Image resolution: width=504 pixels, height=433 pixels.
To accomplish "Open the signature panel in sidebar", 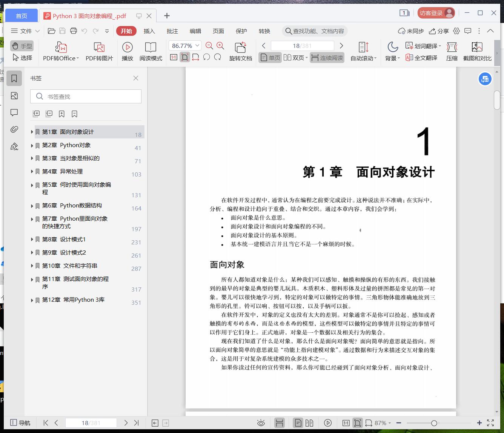I will [14, 146].
